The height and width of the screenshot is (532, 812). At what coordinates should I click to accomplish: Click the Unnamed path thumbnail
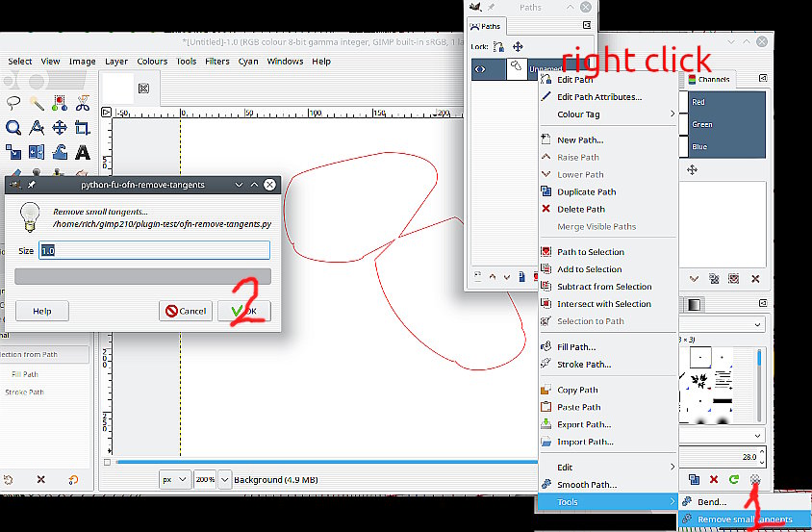[x=516, y=69]
